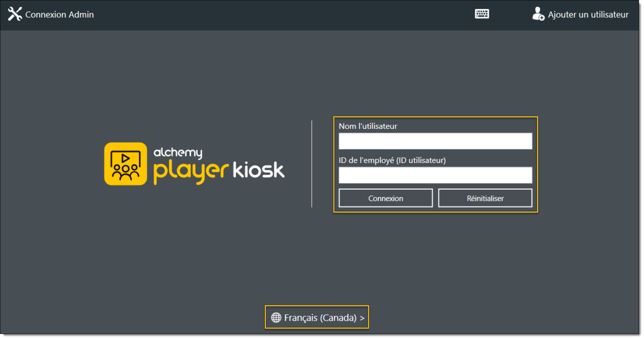Click the small "alchemy" text above player
The height and width of the screenshot is (339, 644).
click(x=177, y=152)
